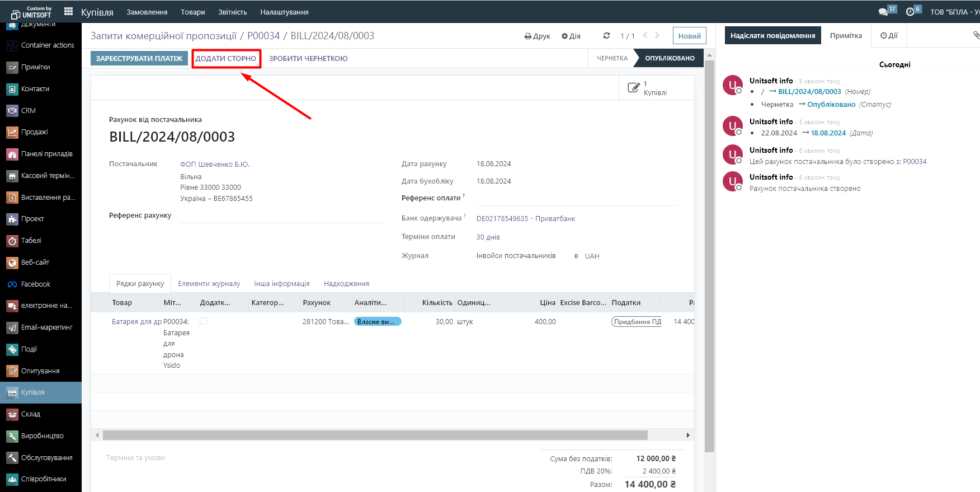Click the Референс рахунку input field
This screenshot has height=492, width=980.
(281, 216)
